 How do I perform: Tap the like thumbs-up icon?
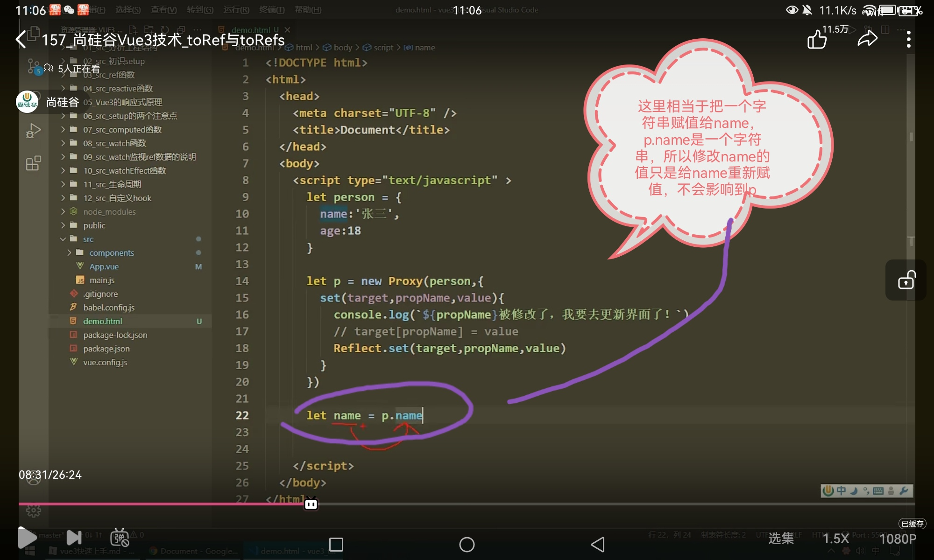[817, 39]
